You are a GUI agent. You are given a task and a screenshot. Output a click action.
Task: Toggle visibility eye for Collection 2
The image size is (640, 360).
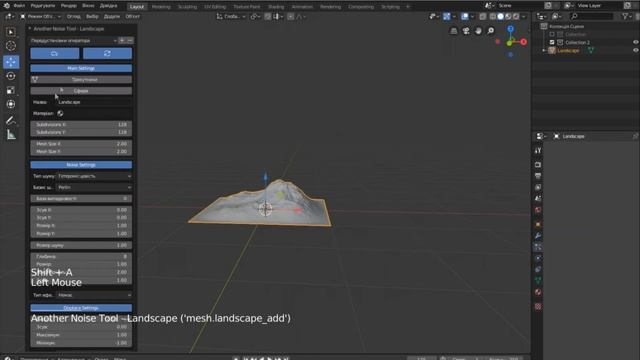pos(635,42)
